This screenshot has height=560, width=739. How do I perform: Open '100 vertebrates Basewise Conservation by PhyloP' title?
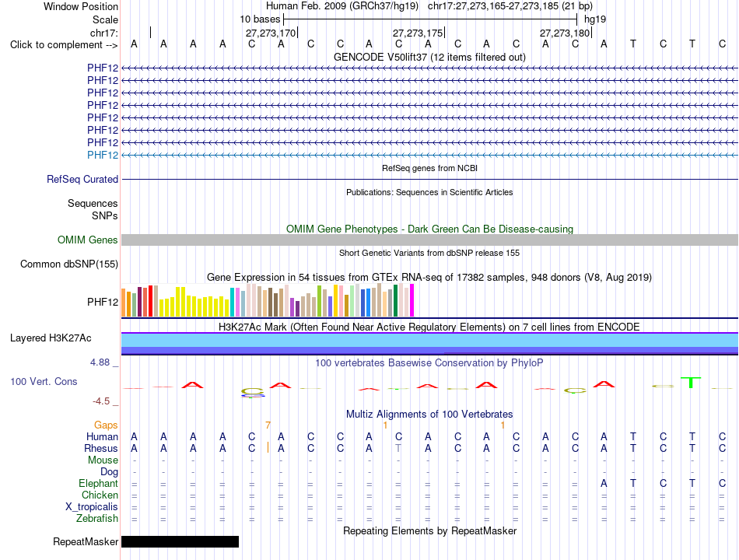[429, 363]
